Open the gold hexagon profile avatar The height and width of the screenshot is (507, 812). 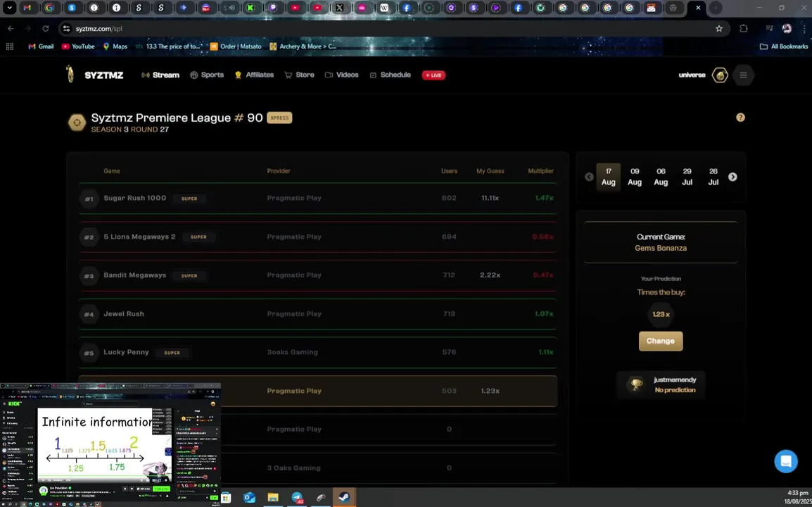pos(720,75)
